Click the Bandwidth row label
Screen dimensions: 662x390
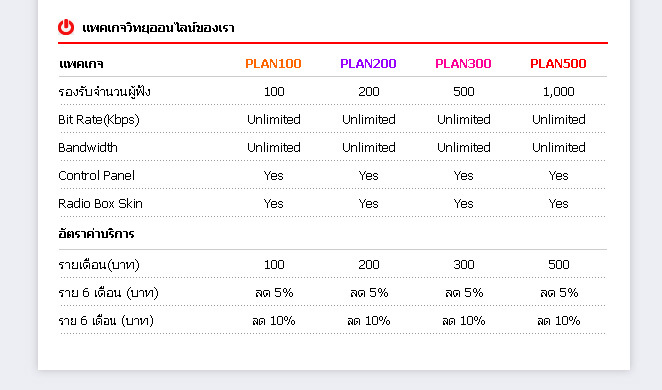click(x=88, y=148)
